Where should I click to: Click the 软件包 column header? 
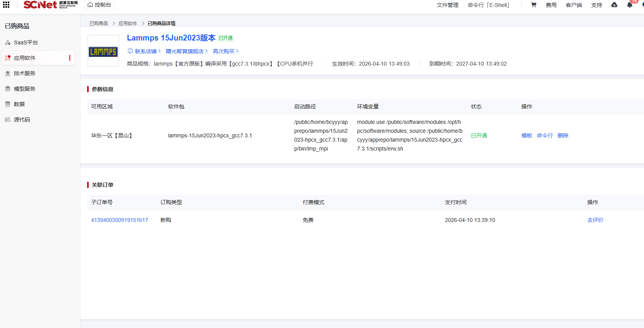176,107
